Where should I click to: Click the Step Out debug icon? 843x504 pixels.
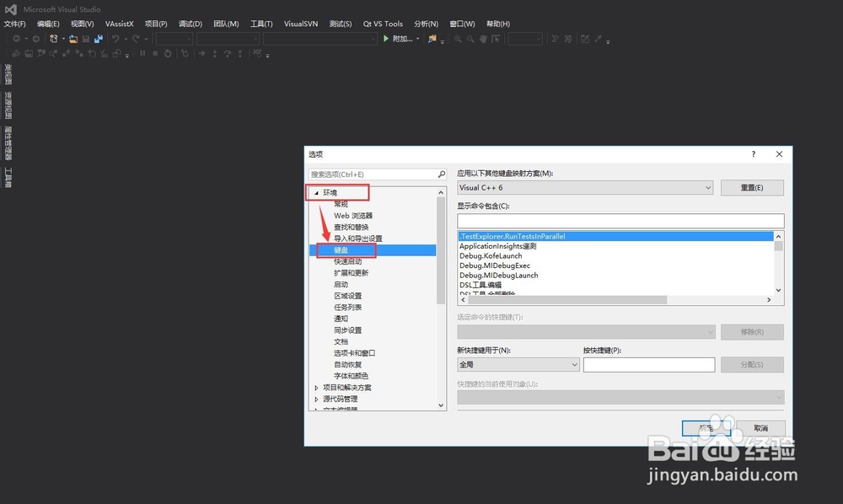click(x=240, y=53)
